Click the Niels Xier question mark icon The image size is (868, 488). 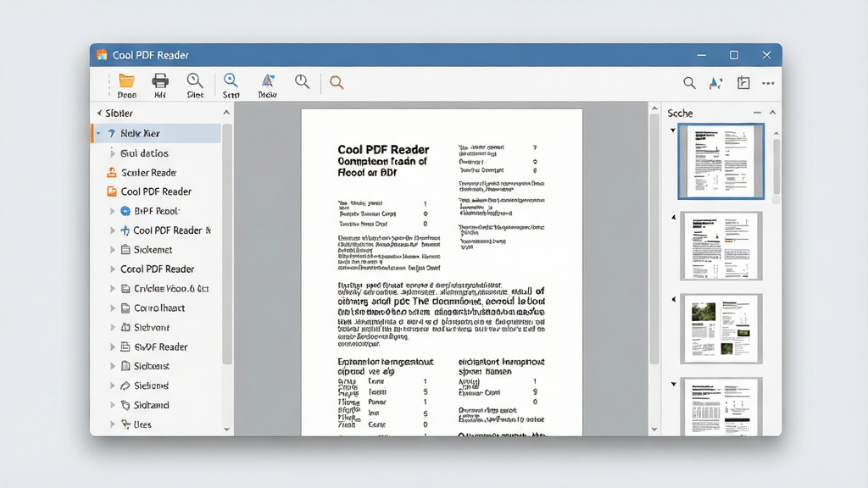pyautogui.click(x=111, y=133)
